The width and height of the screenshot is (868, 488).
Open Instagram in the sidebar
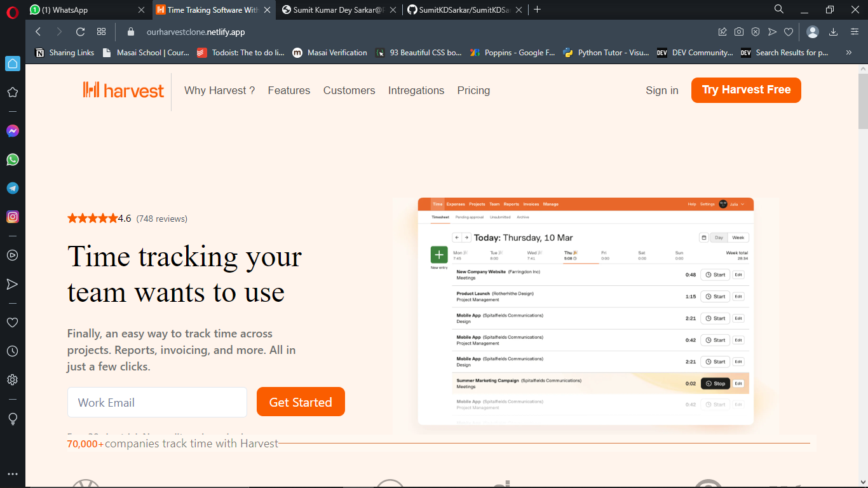tap(12, 217)
